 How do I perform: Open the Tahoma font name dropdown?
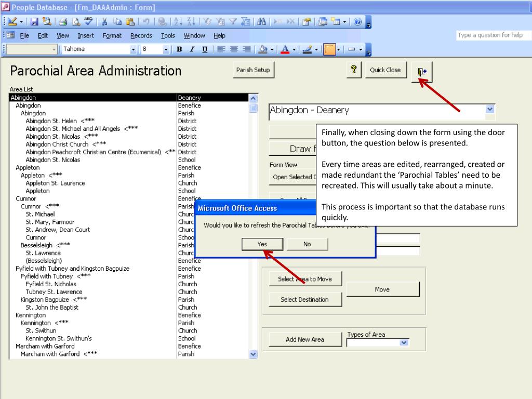(x=133, y=49)
